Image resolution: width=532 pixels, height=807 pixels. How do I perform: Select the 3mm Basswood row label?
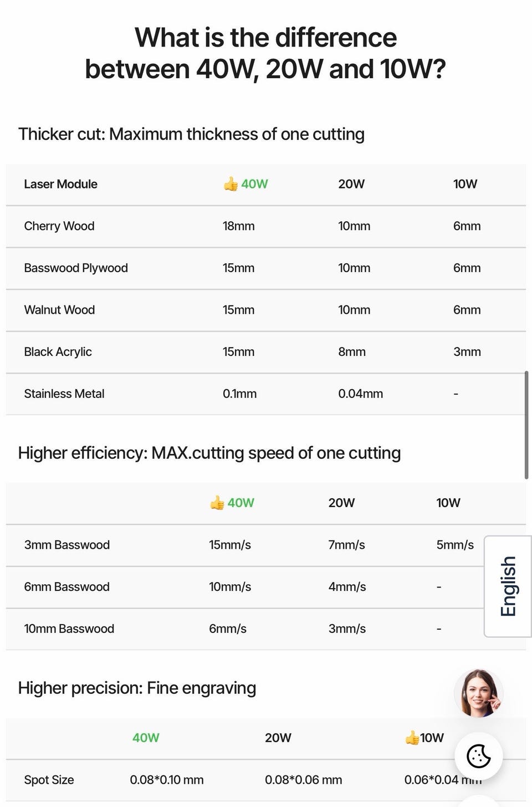point(67,545)
